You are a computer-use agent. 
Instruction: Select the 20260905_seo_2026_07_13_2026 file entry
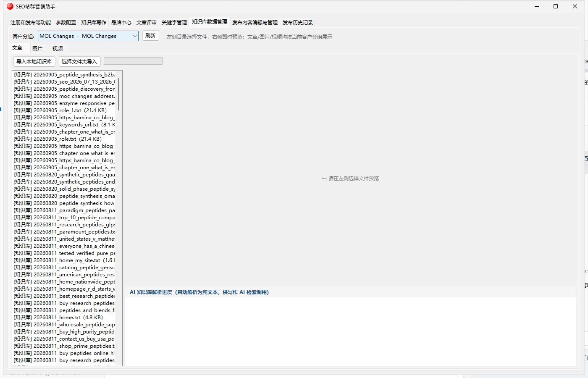click(64, 82)
